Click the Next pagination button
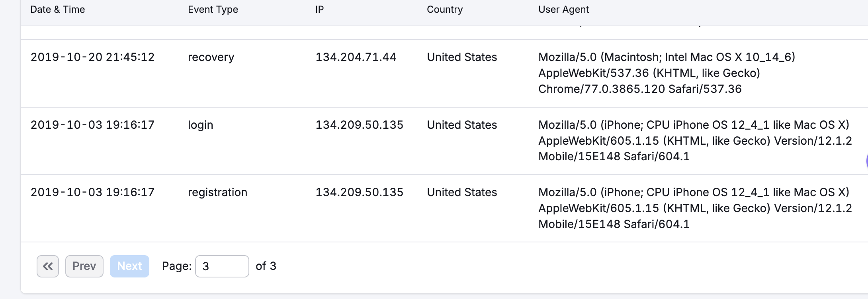Image resolution: width=868 pixels, height=299 pixels. click(129, 266)
